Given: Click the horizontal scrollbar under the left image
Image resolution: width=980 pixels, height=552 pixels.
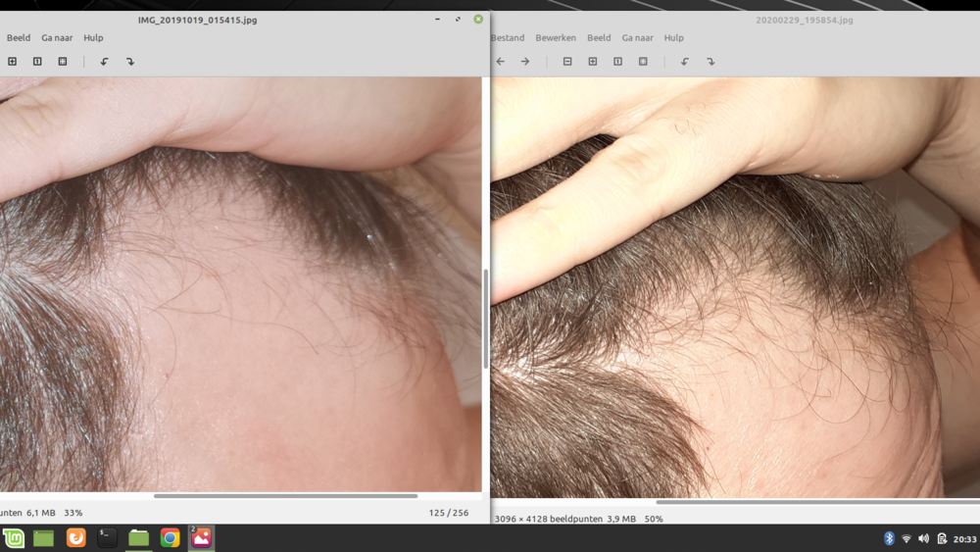Looking at the screenshot, I should click(284, 496).
